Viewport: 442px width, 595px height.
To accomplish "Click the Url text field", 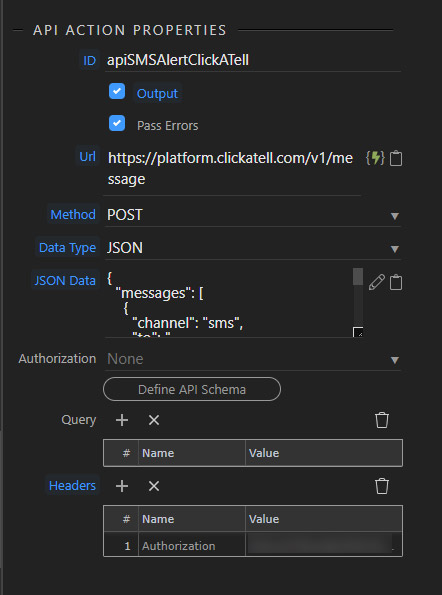I will [x=232, y=168].
